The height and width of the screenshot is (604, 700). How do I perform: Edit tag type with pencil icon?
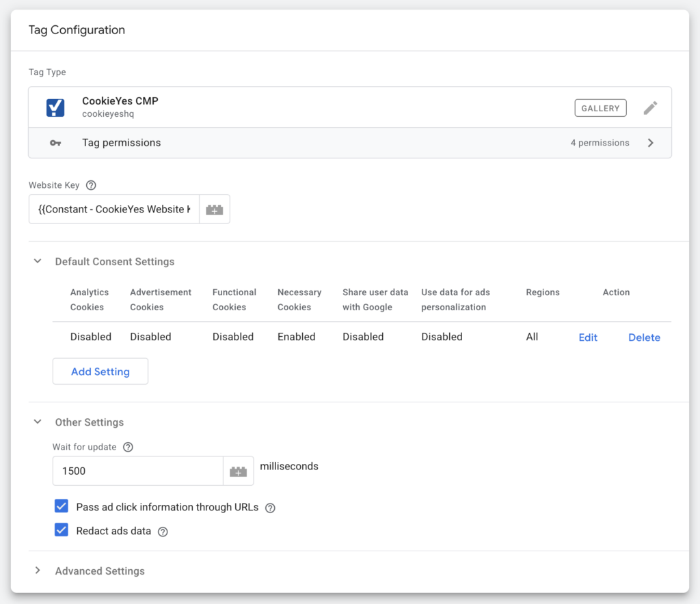tap(650, 108)
